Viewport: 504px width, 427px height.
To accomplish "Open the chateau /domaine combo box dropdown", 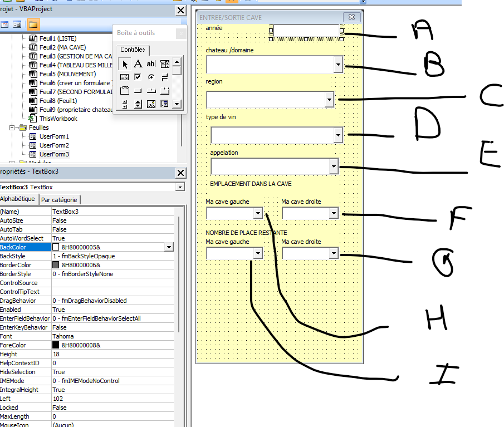I will coord(337,65).
